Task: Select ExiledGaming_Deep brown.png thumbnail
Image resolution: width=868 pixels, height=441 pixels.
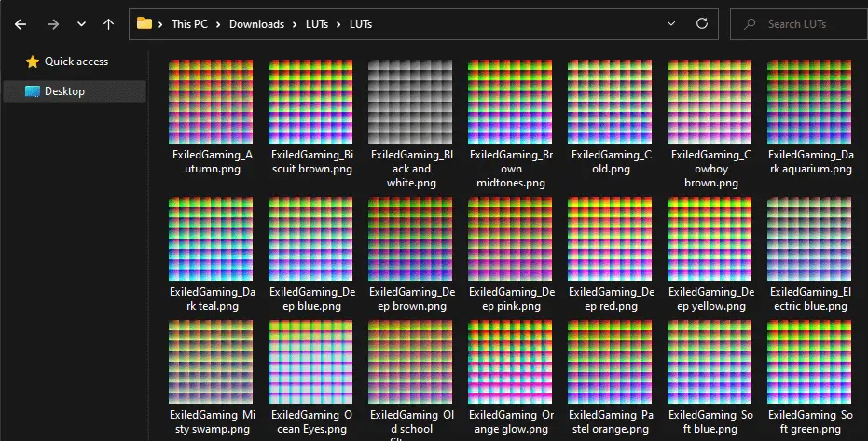Action: click(410, 239)
